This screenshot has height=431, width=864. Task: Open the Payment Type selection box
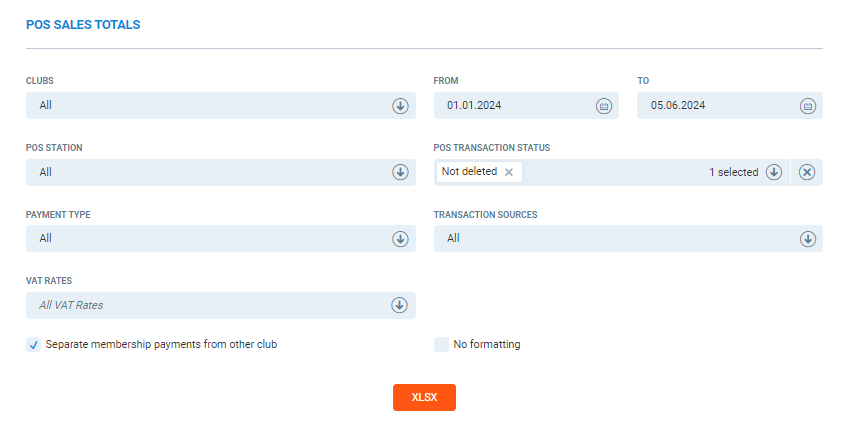point(200,239)
